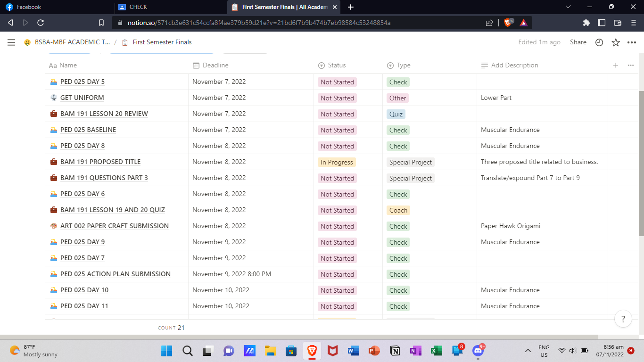The image size is (644, 362).
Task: Open the browser extensions puzzle icon
Action: [x=586, y=23]
